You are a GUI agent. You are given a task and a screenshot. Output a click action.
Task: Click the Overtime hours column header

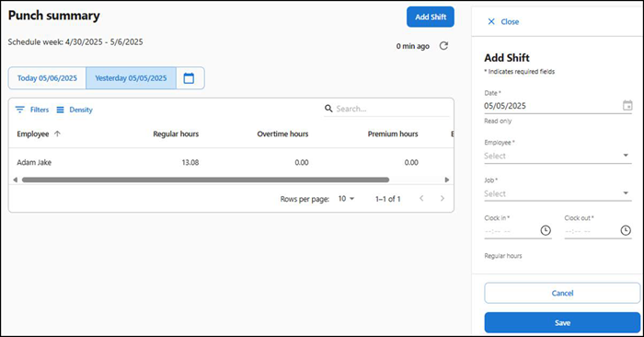point(282,134)
